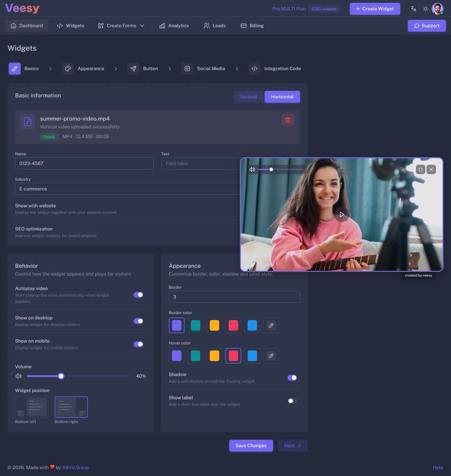This screenshot has height=476, width=451.
Task: Switch to Vertical layout
Action: 248,97
